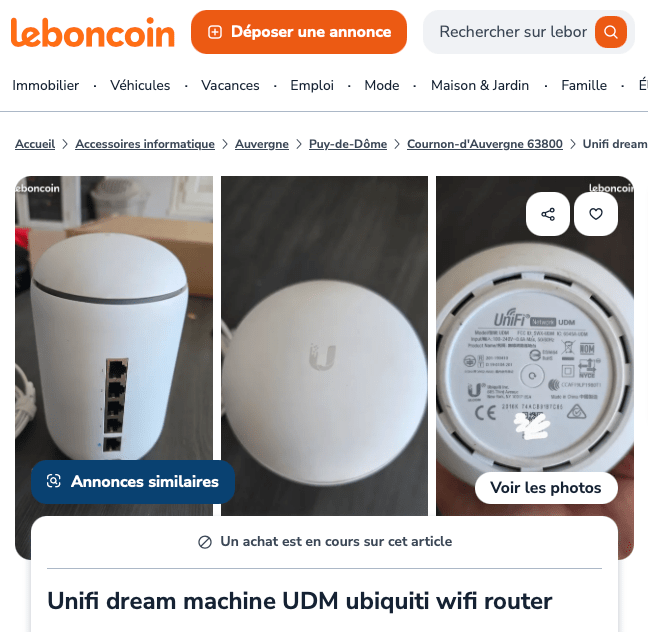Screen dimensions: 648x632
Task: Click Voir les photos button
Action: pos(546,488)
